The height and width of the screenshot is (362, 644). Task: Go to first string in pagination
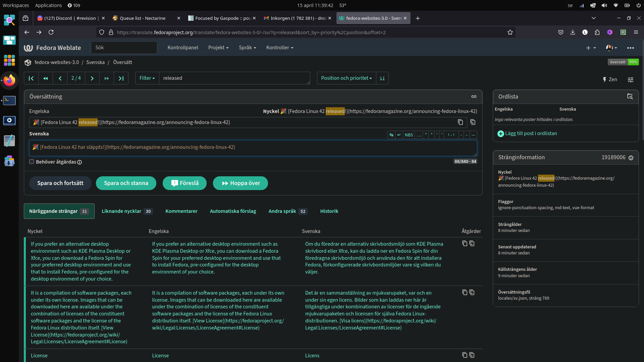pyautogui.click(x=31, y=78)
